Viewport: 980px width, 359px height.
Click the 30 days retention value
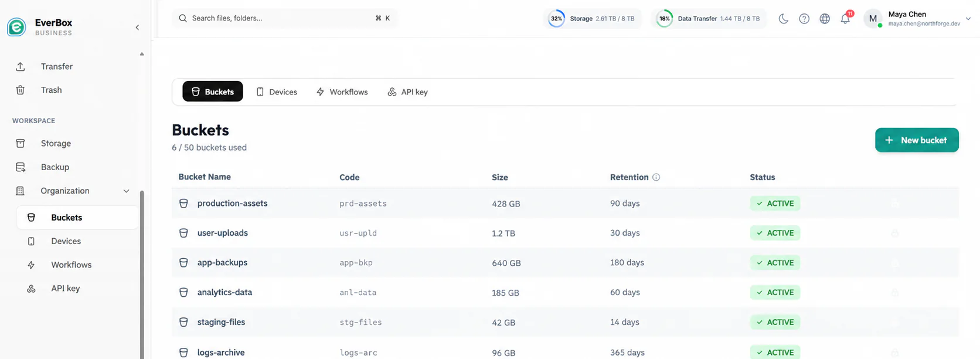point(625,233)
